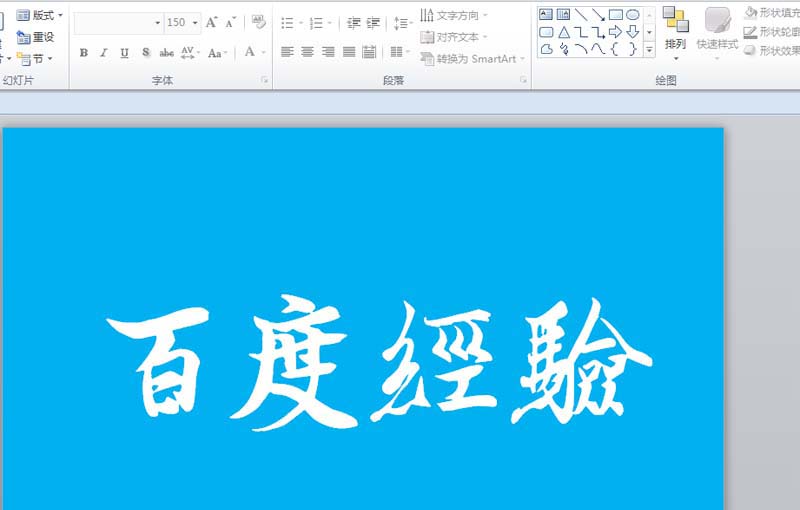
Task: Open the 文字方向 text direction menu
Action: pyautogui.click(x=454, y=15)
